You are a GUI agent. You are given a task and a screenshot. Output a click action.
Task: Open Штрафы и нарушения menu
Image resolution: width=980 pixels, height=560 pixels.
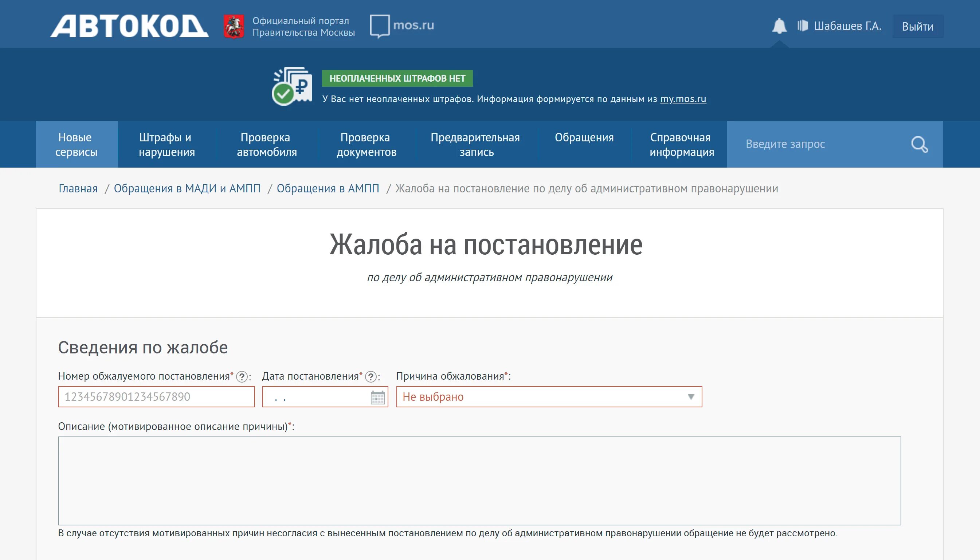[167, 145]
